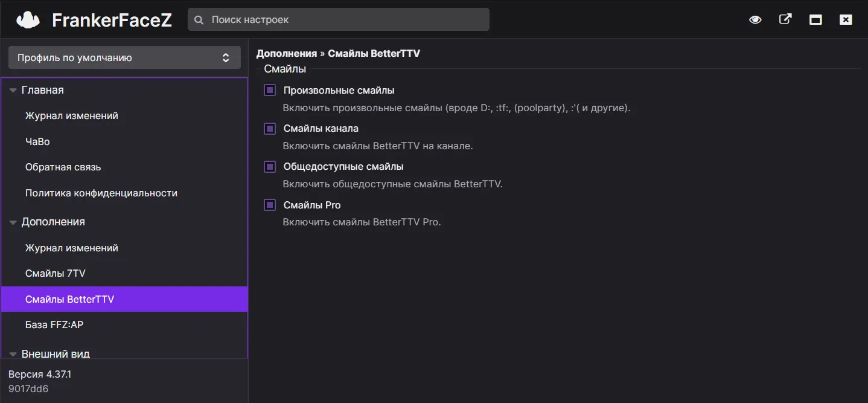Collapse the Внешний вид section arrow
868x403 pixels.
pos(13,355)
